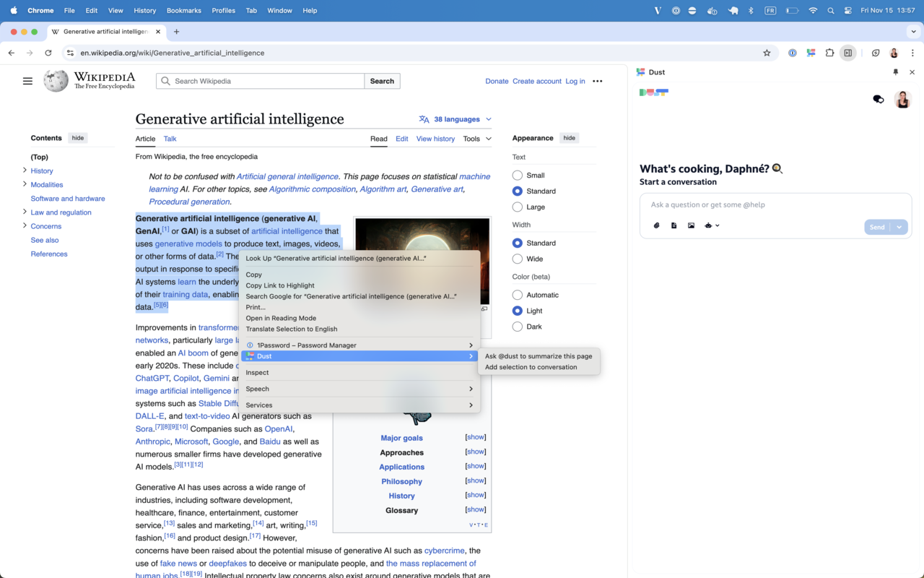This screenshot has width=924, height=578.
Task: Choose Add selection to conversation
Action: [531, 367]
